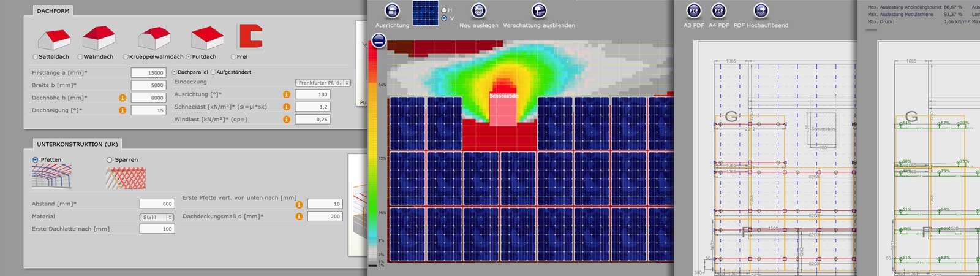
Task: Export the A3 PDF
Action: coord(693,11)
